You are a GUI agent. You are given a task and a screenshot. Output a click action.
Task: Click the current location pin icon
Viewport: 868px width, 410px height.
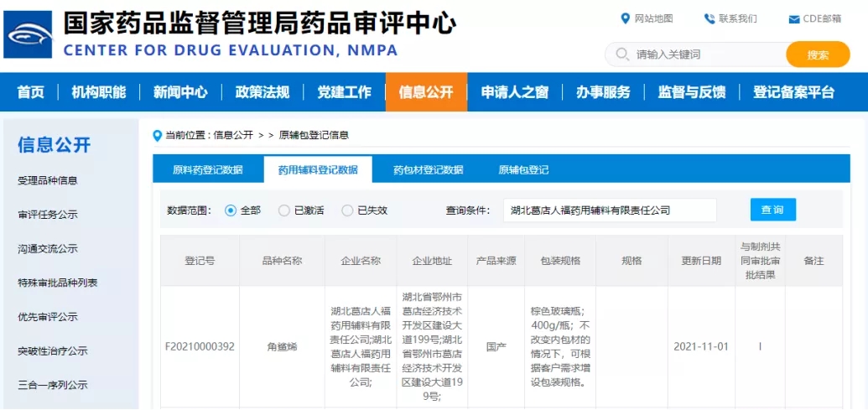[157, 135]
